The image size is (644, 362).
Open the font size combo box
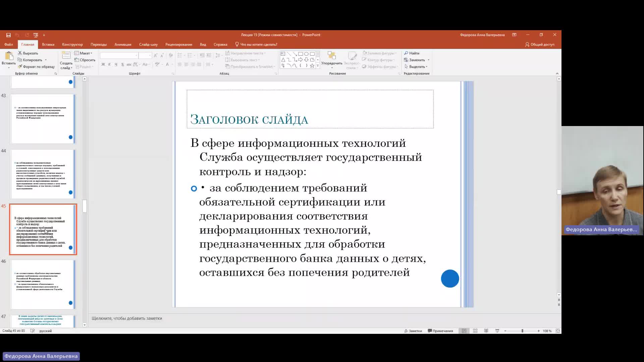point(145,55)
